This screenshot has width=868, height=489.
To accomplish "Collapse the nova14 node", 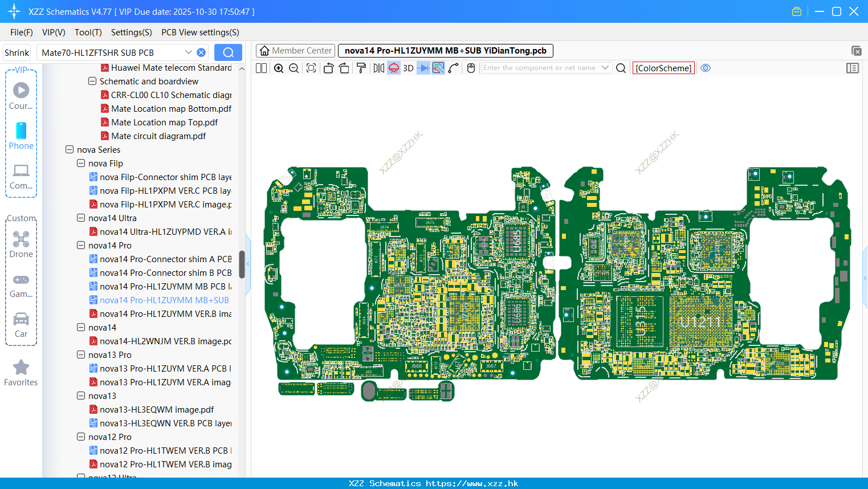I will click(81, 328).
